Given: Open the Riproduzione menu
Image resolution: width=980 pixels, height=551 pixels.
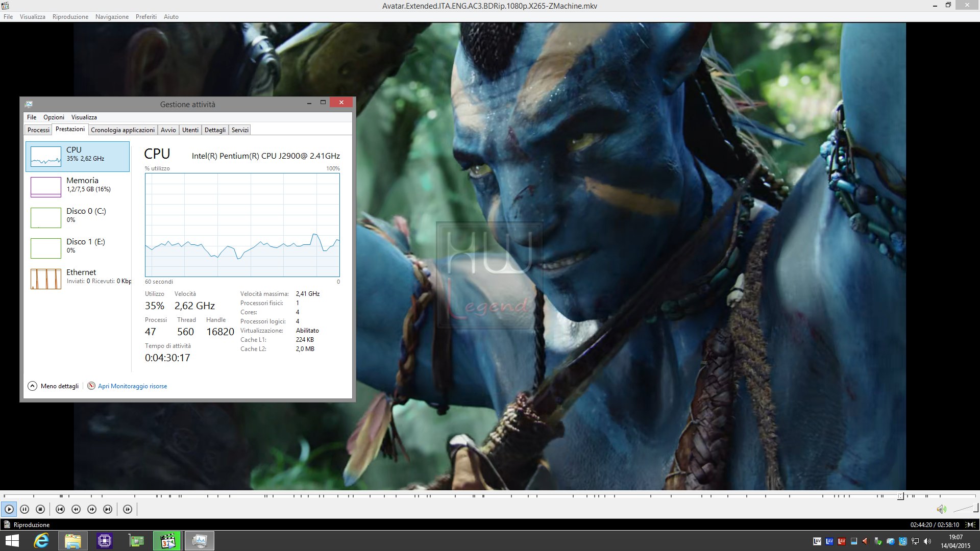Looking at the screenshot, I should pyautogui.click(x=70, y=17).
